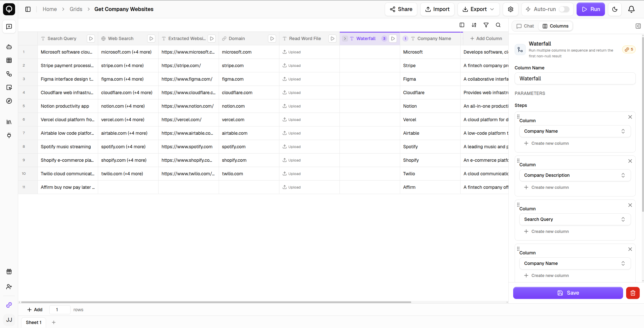
Task: Open the new chat sidebar icon
Action: (9, 27)
